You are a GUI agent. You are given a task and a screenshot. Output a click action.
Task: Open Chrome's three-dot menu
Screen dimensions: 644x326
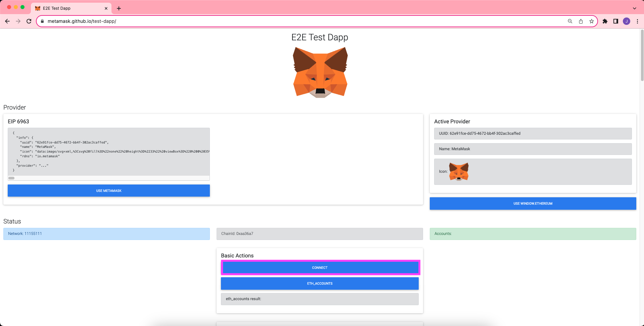(x=637, y=21)
